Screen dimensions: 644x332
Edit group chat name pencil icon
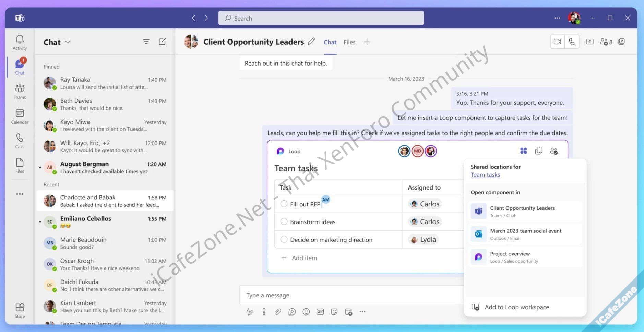(311, 42)
